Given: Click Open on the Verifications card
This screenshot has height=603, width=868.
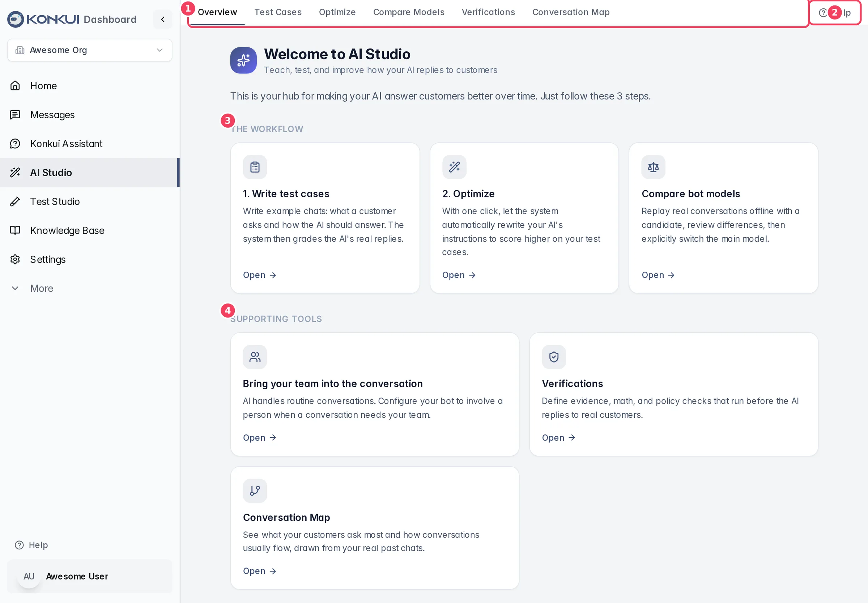Looking at the screenshot, I should [x=558, y=438].
